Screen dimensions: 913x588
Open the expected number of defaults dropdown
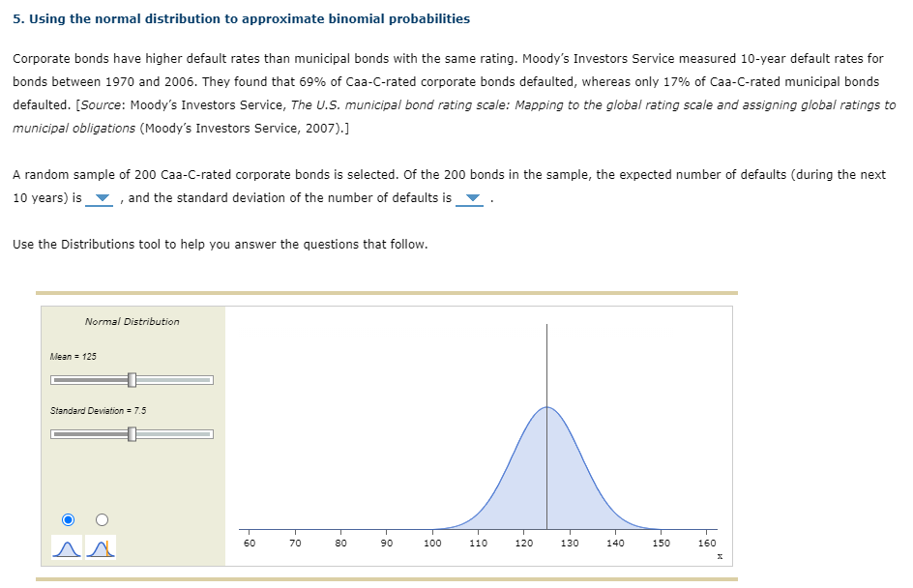(101, 198)
